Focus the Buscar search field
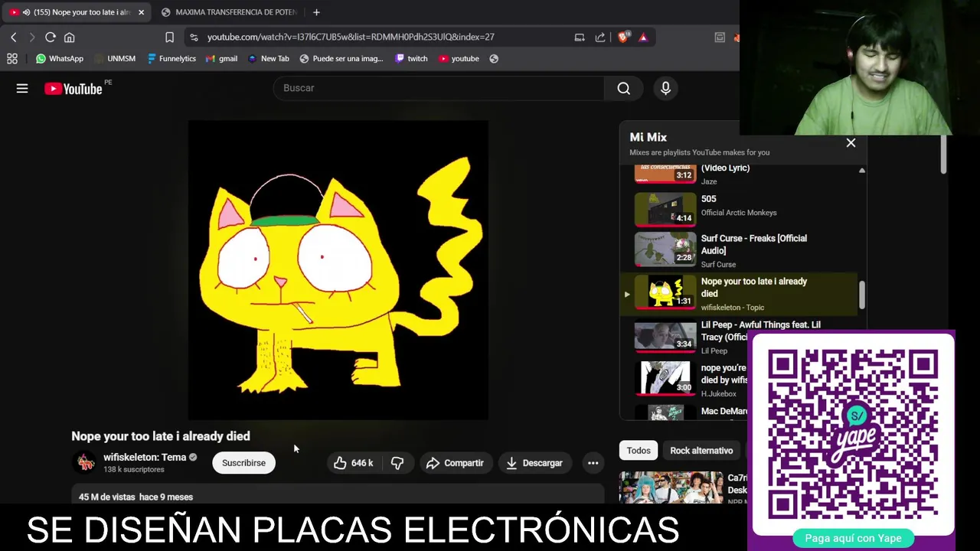Image resolution: width=980 pixels, height=551 pixels. pyautogui.click(x=439, y=88)
